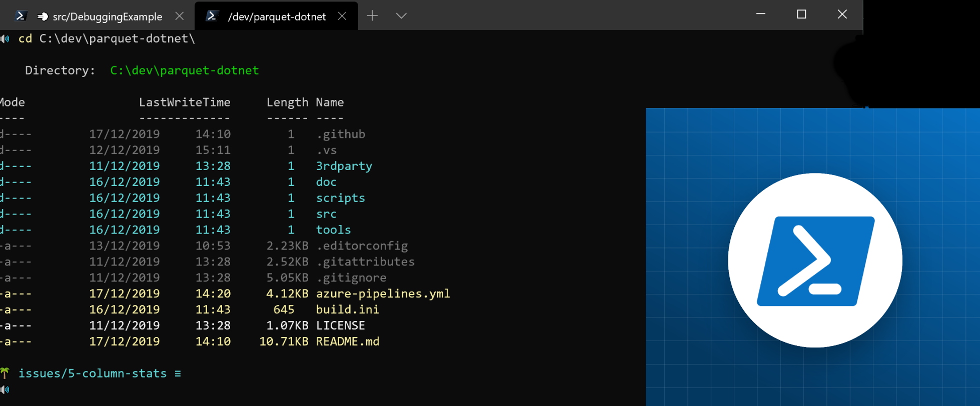Click the arrow icon beside src/DebuggingExample
The image size is (980, 406).
tap(43, 16)
